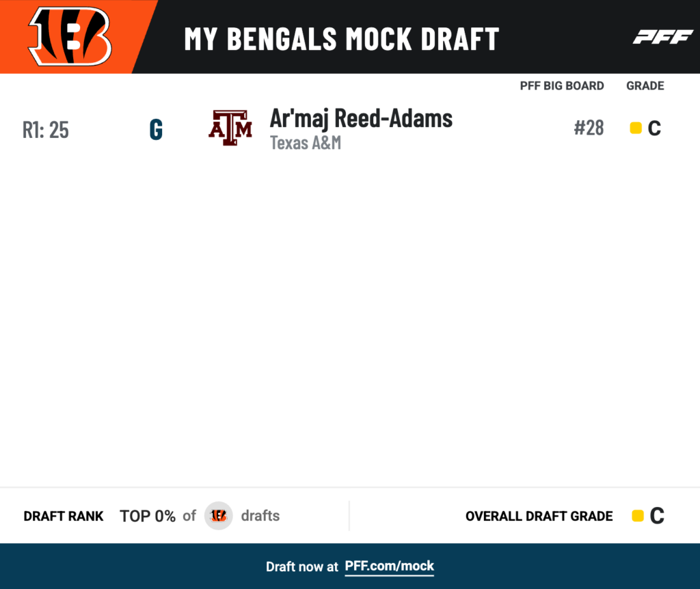Click the G position label
Screen dimensions: 700x589
click(156, 130)
